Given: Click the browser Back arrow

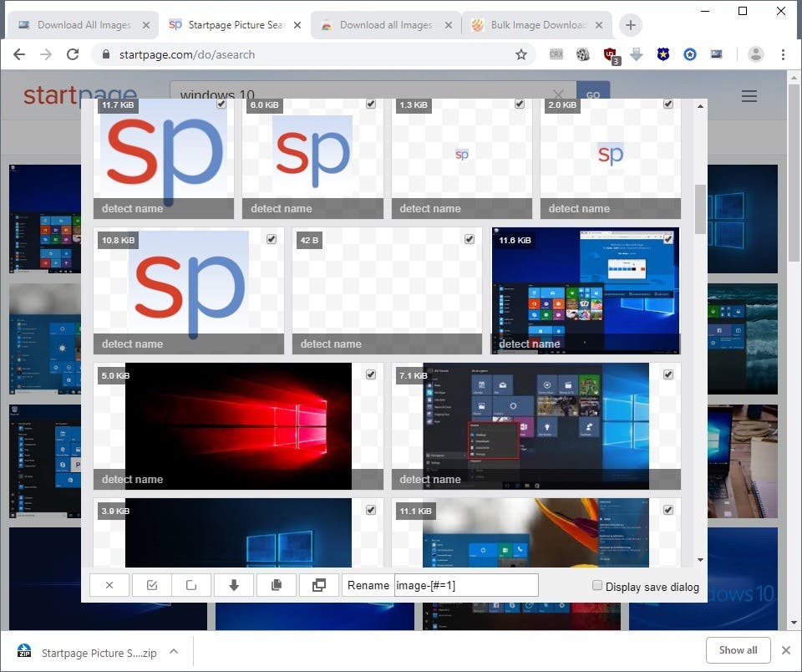Looking at the screenshot, I should tap(19, 54).
